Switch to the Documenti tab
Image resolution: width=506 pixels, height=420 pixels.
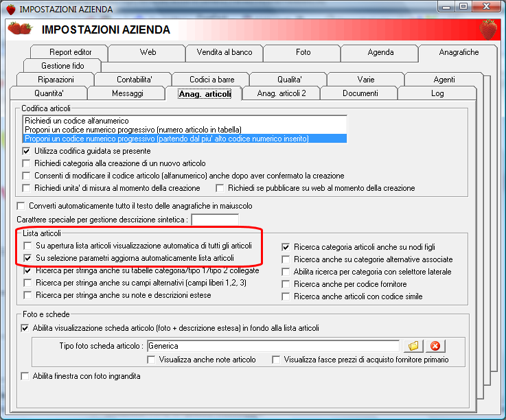360,93
